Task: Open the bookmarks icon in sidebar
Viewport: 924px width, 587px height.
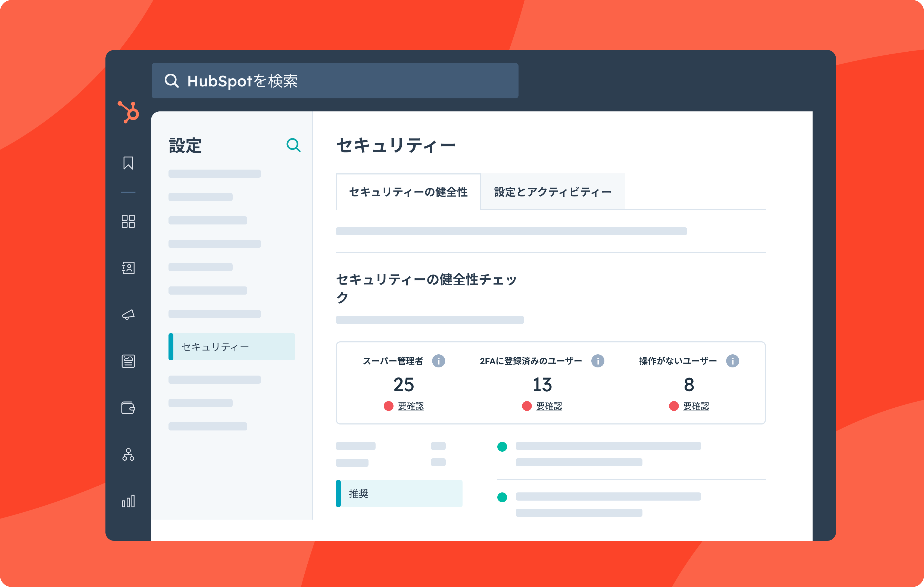Action: point(128,163)
